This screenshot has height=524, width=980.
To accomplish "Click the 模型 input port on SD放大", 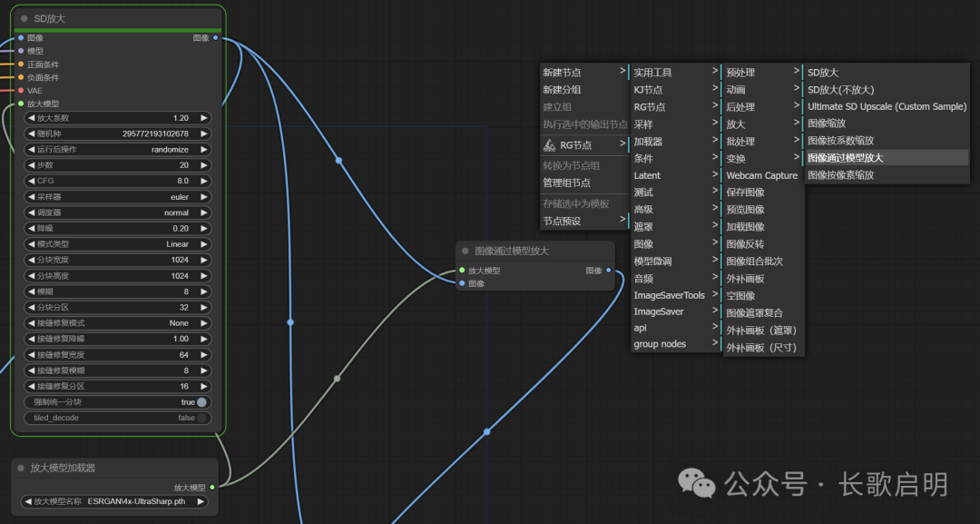I will click(21, 51).
